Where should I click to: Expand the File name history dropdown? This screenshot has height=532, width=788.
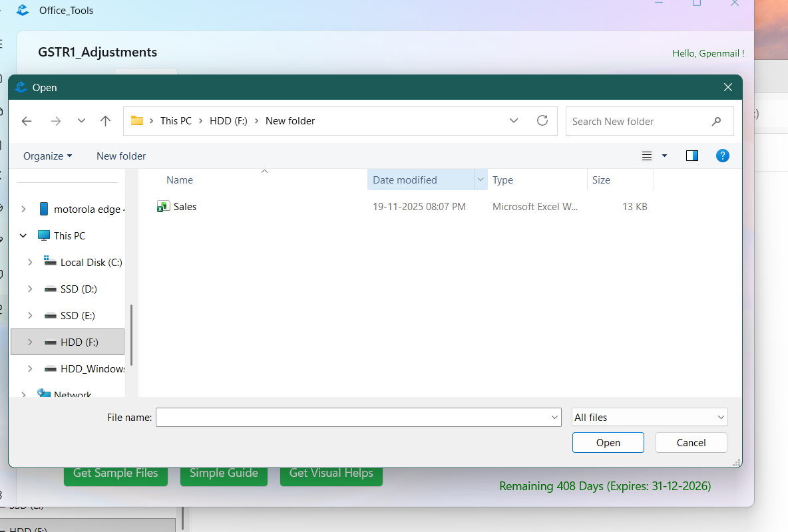click(554, 417)
